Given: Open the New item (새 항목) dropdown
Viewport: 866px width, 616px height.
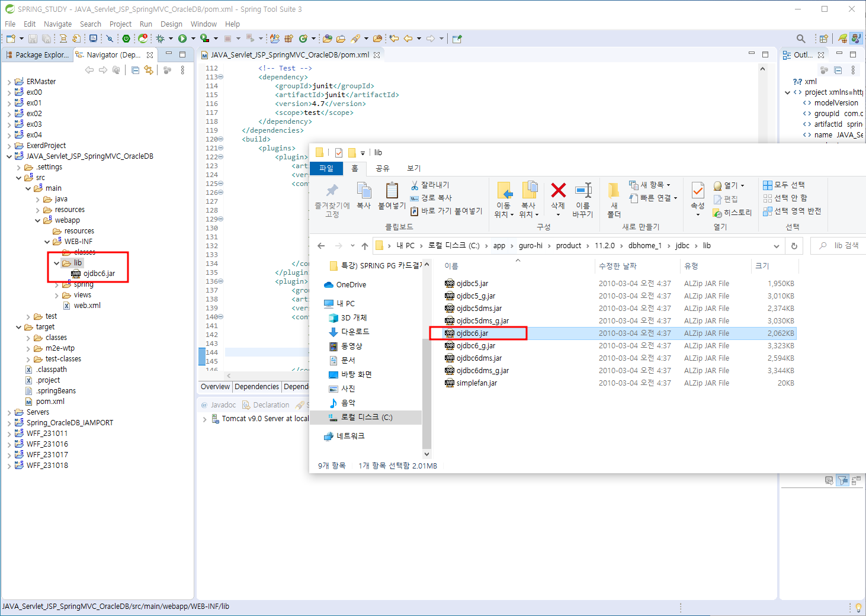Looking at the screenshot, I should click(x=650, y=185).
